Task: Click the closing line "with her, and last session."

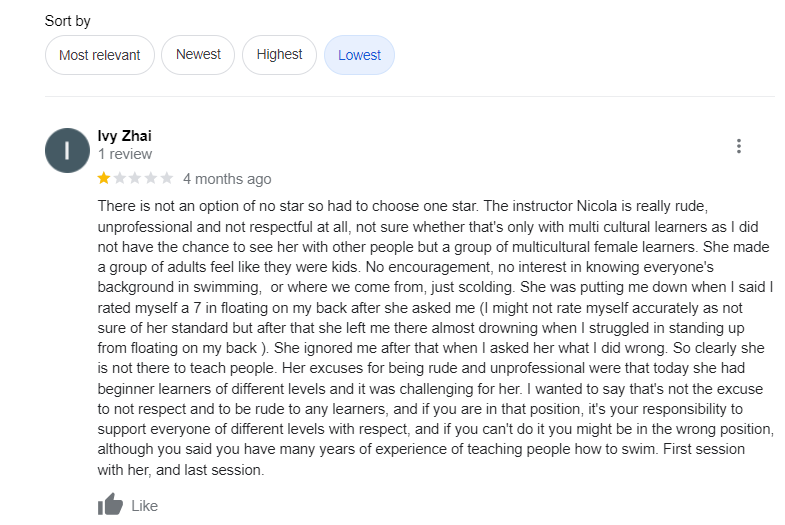Action: [181, 470]
